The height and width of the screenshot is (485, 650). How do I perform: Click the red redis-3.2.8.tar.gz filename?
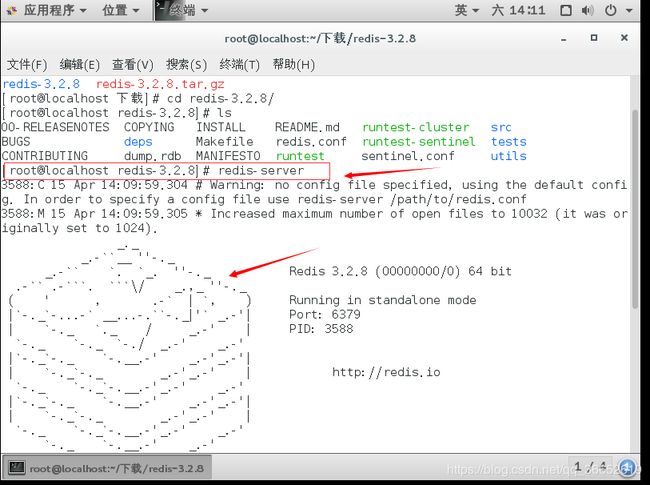[160, 84]
